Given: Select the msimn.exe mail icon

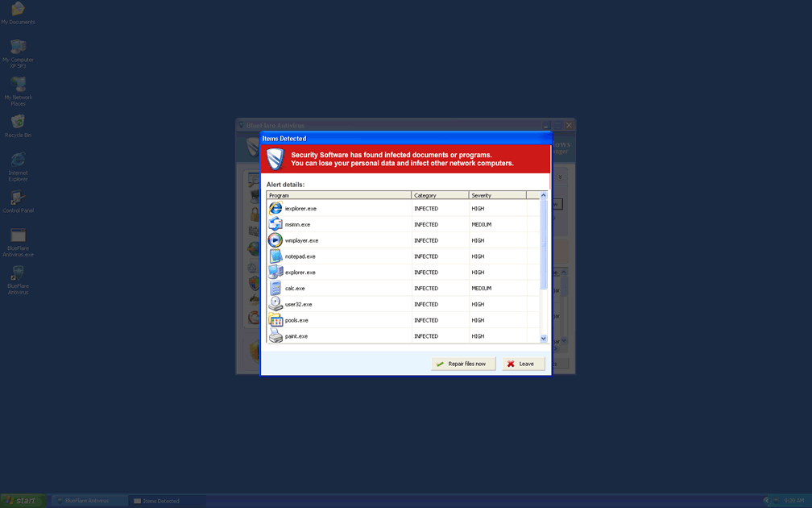Looking at the screenshot, I should 275,224.
